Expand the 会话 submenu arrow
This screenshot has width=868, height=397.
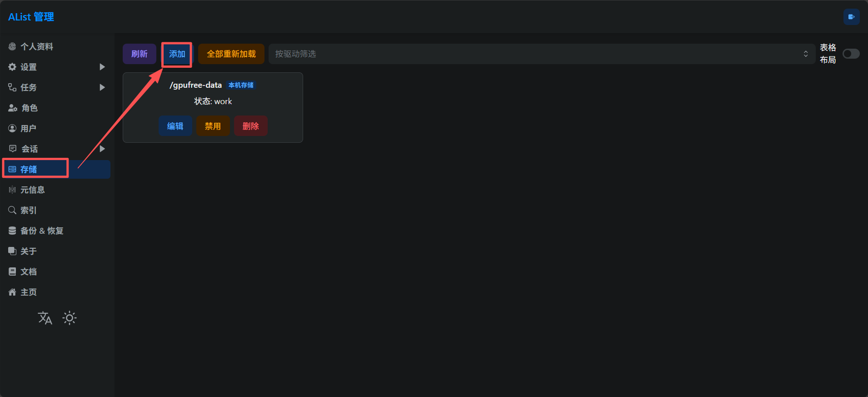coord(102,149)
